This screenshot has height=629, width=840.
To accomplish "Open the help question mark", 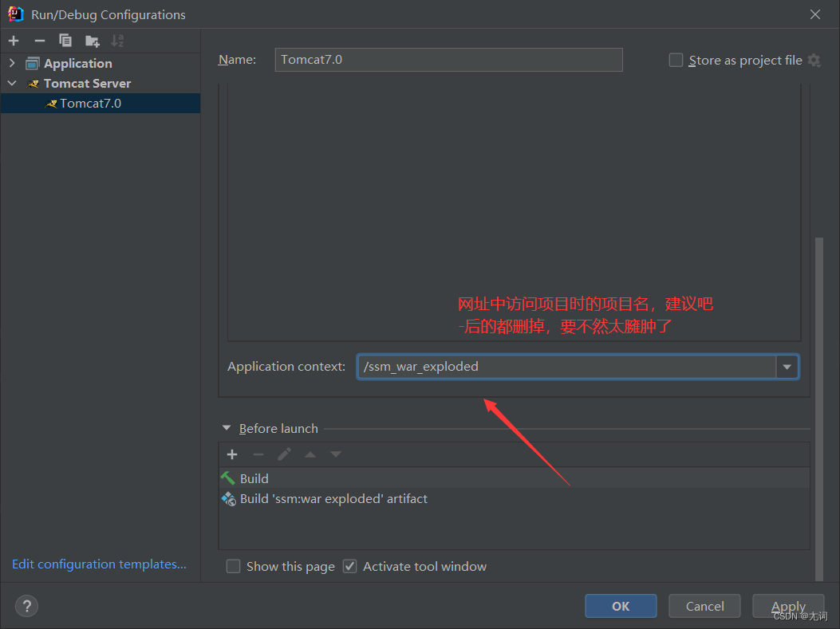I will click(x=27, y=606).
